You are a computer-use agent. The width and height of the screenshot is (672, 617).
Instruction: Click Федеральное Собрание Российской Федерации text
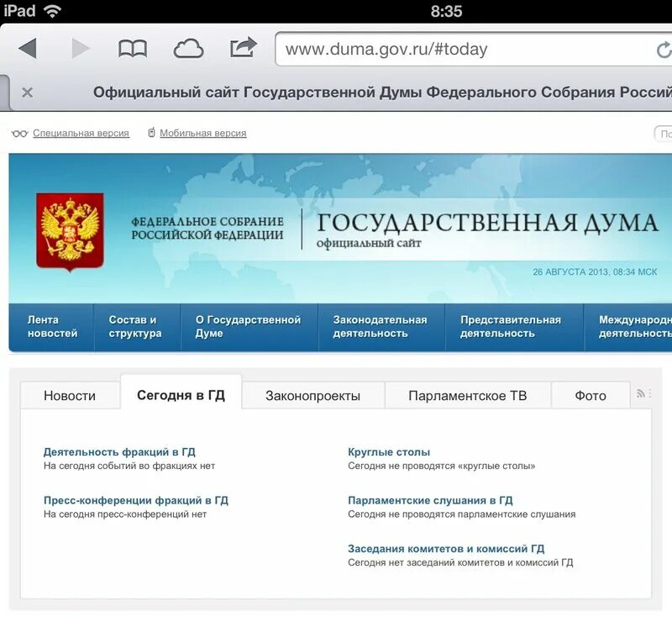(207, 228)
